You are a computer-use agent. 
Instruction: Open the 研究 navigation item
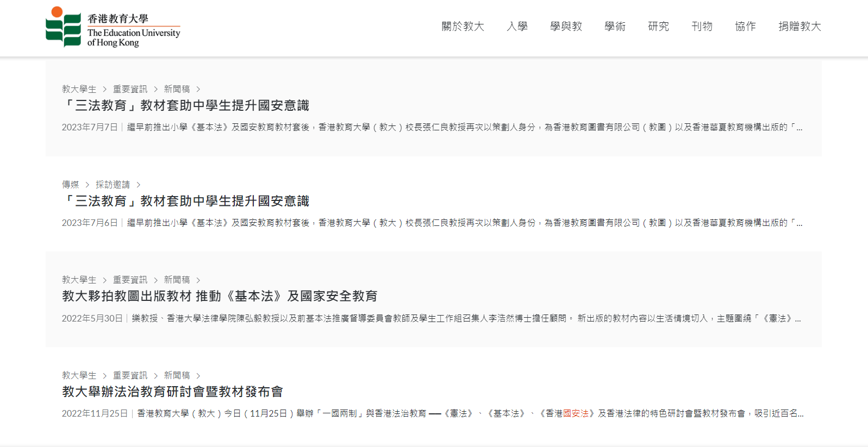pos(658,26)
